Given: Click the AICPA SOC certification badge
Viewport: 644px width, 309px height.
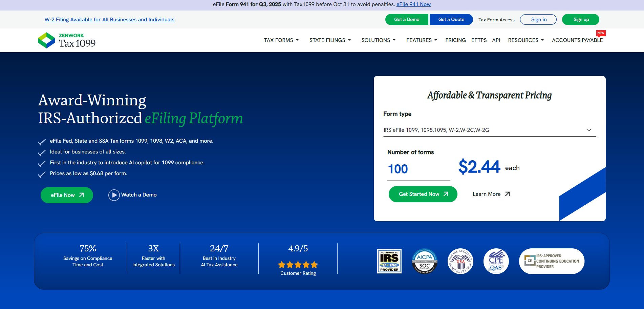Looking at the screenshot, I should pos(424,261).
